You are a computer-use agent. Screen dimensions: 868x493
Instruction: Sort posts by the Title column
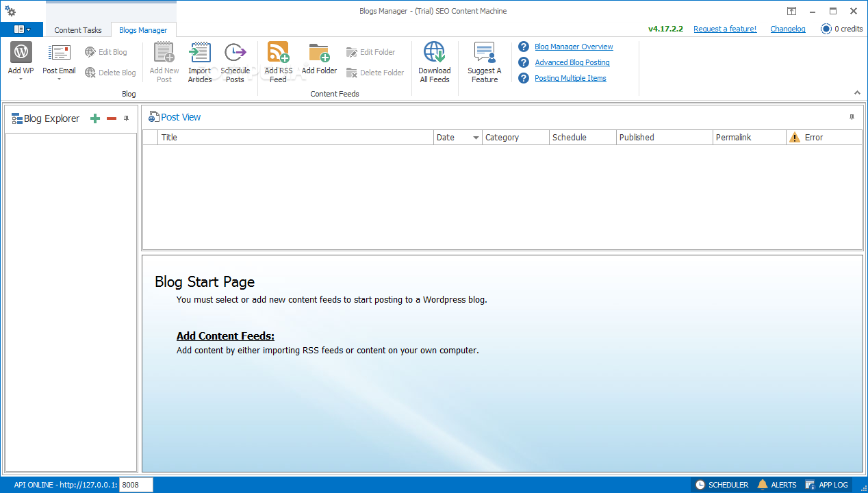point(296,138)
